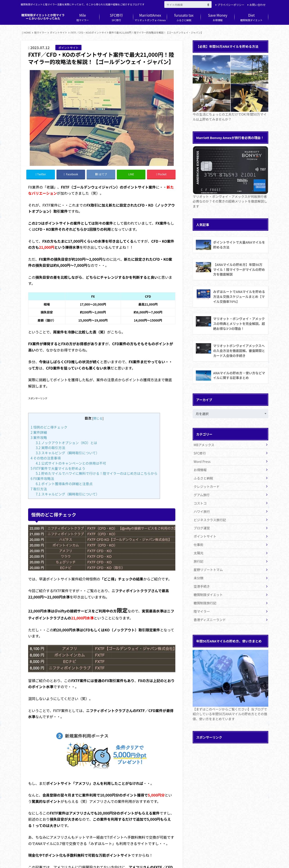This screenshot has width=289, height=868.
Task: Click the arrow beside お得情報 category
Action: tap(266, 470)
